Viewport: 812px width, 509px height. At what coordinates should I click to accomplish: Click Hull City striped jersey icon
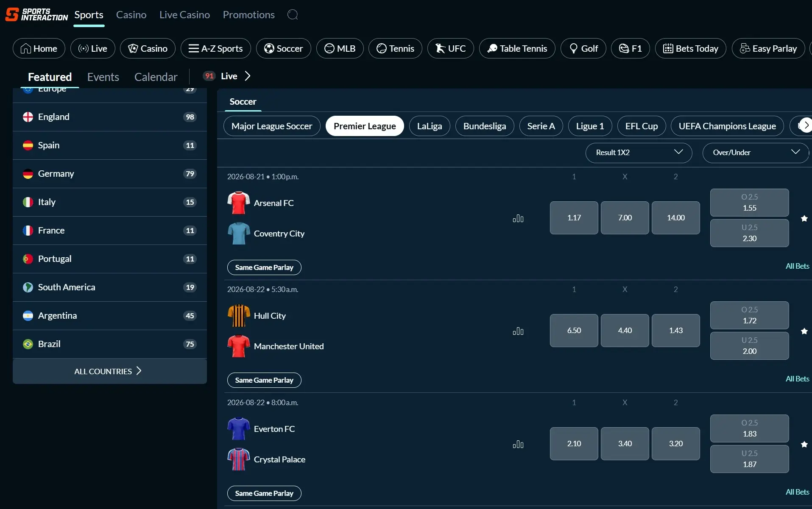click(239, 316)
